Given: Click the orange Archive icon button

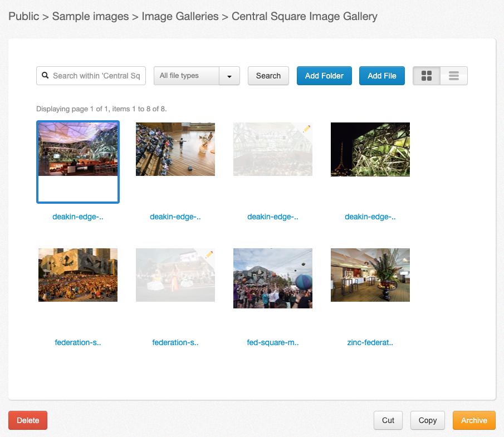Looking at the screenshot, I should [x=473, y=420].
